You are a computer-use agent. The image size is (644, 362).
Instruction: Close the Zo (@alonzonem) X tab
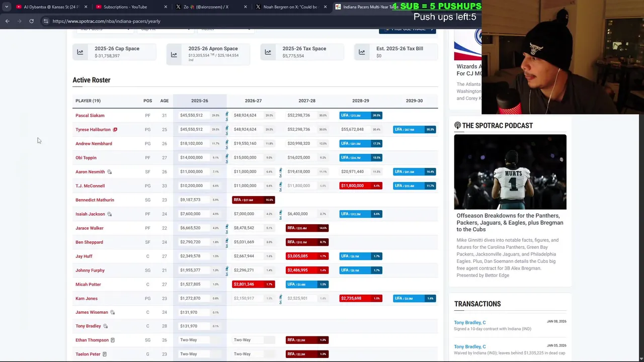(245, 7)
